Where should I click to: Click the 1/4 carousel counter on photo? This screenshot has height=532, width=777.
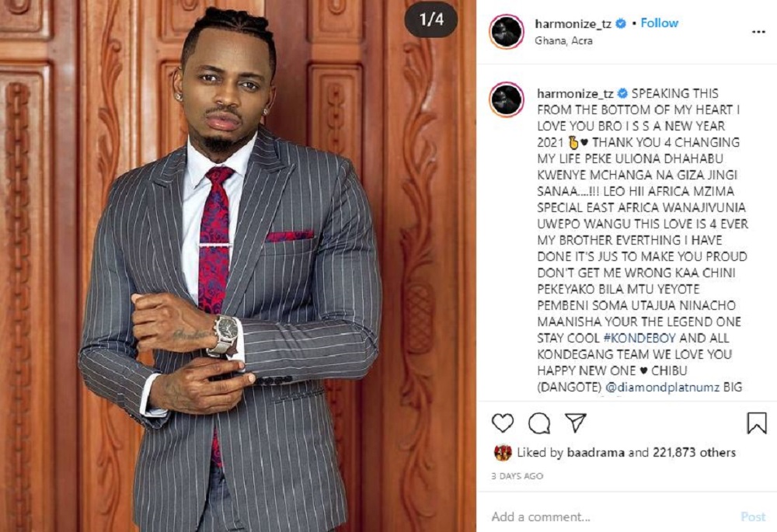click(431, 20)
